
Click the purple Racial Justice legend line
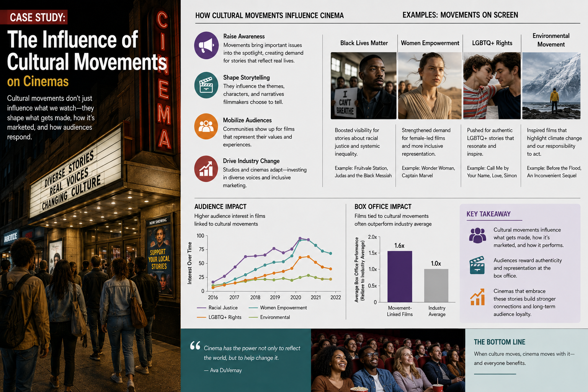(201, 308)
